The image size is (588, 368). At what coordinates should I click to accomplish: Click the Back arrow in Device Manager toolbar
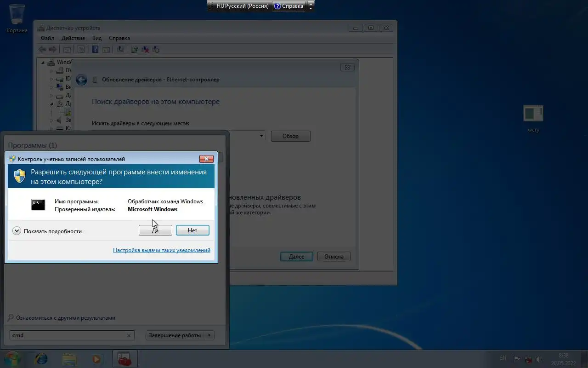click(x=42, y=50)
